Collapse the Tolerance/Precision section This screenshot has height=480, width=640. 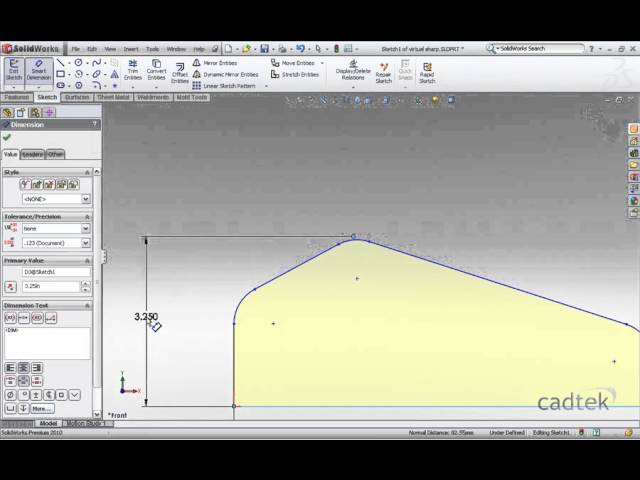point(87,216)
